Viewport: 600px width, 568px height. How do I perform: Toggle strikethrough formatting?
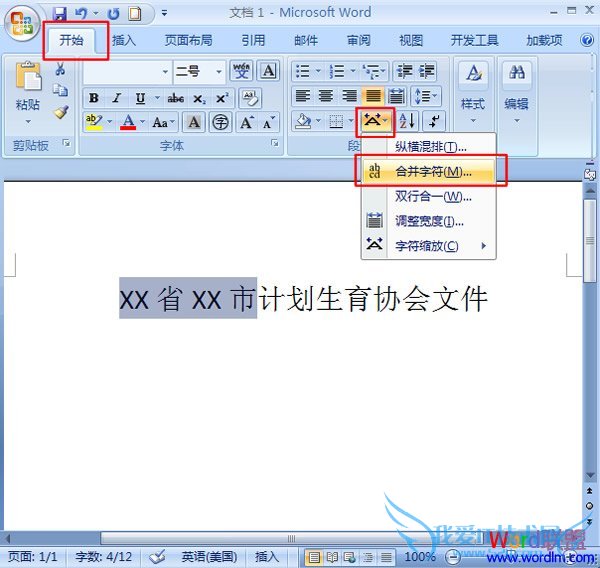click(175, 98)
